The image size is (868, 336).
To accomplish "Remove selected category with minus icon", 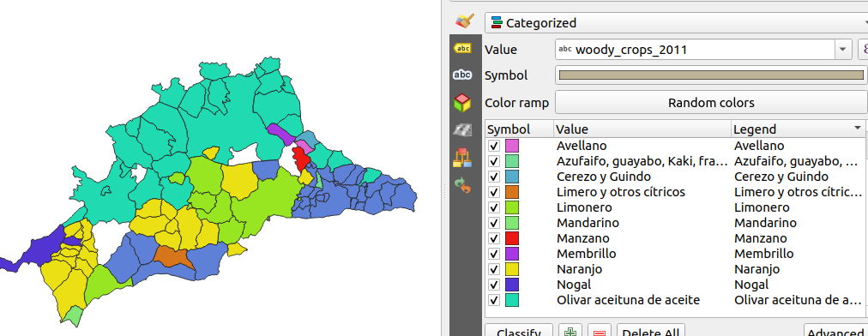I will click(x=599, y=332).
